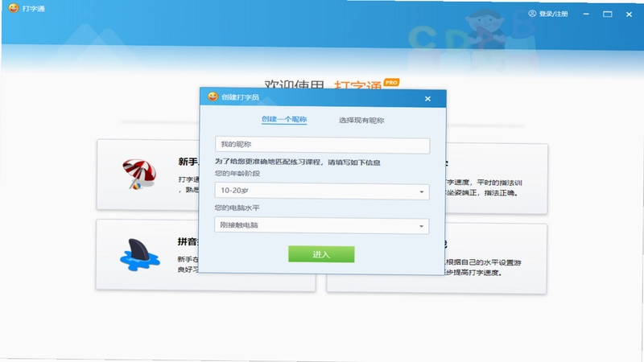Open the 刚接触电脑 computer level dropdown

point(321,226)
